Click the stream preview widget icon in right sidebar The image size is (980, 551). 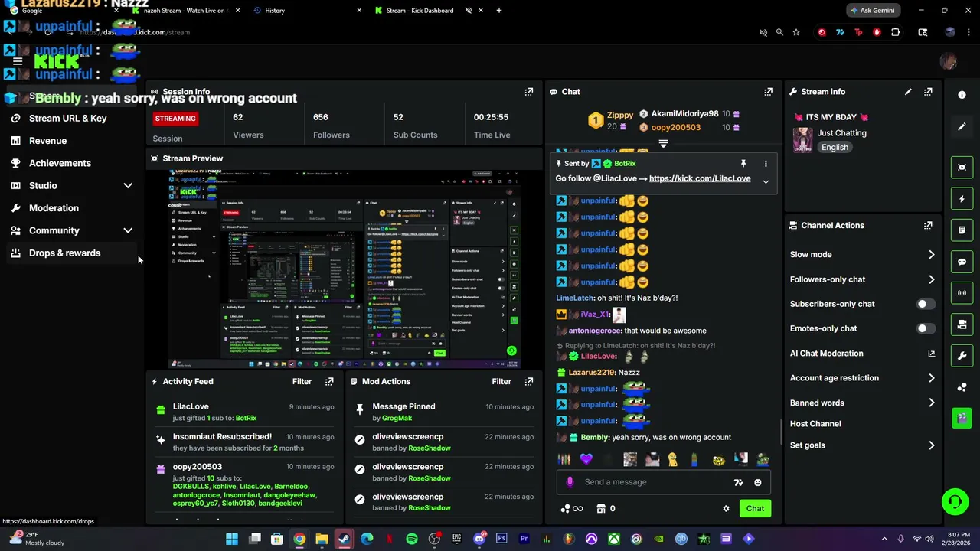click(x=962, y=168)
